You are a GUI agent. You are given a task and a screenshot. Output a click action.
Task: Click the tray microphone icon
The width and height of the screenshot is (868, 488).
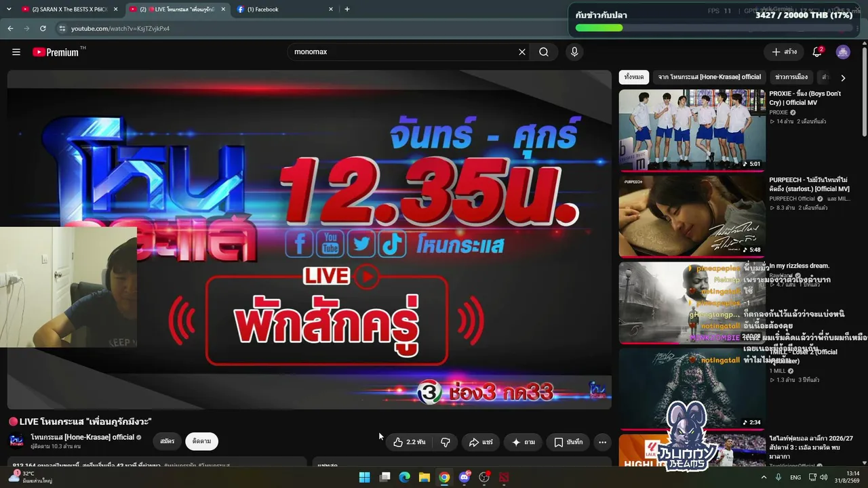pos(778,477)
